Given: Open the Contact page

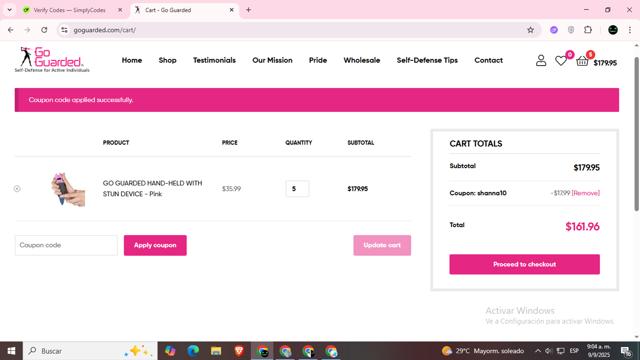Looking at the screenshot, I should pyautogui.click(x=489, y=60).
